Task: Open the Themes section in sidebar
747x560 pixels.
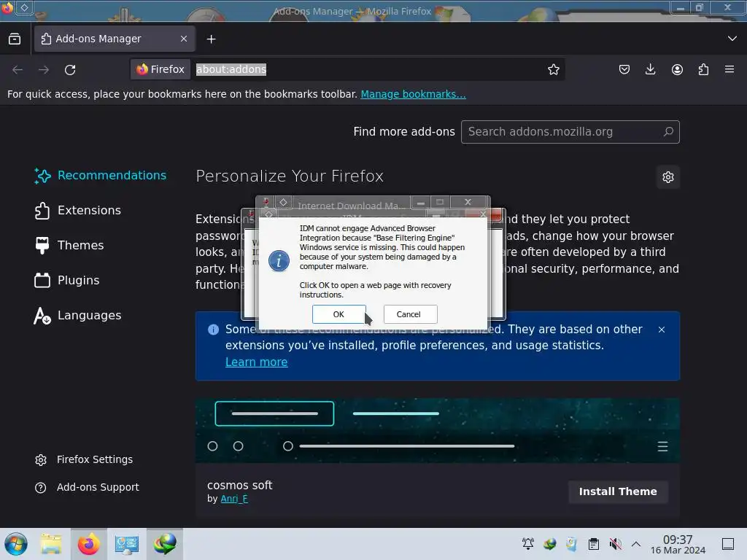Action: (69, 245)
